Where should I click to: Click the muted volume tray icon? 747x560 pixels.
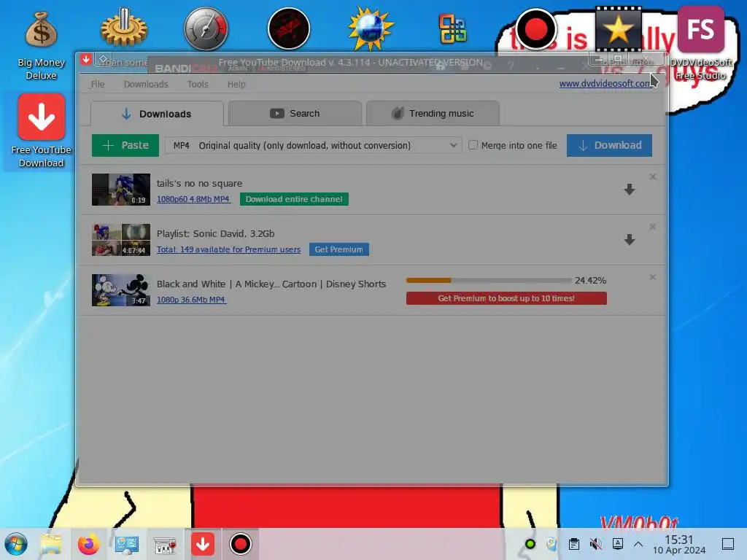595,544
